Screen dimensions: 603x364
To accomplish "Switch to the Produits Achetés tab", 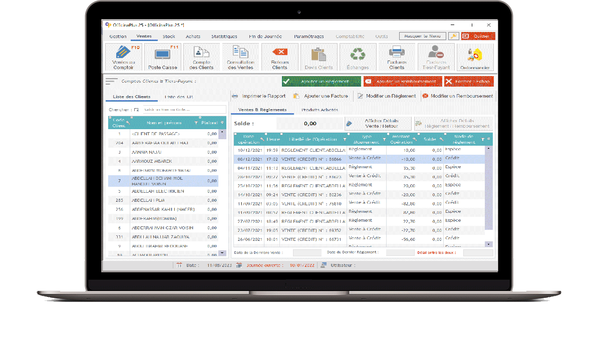I will click(x=320, y=110).
